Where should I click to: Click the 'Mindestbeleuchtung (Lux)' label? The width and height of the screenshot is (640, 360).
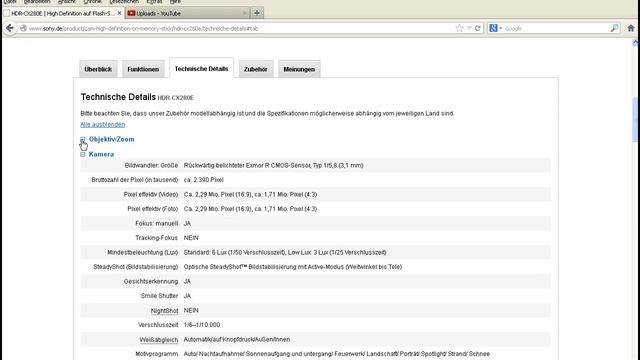tap(142, 252)
